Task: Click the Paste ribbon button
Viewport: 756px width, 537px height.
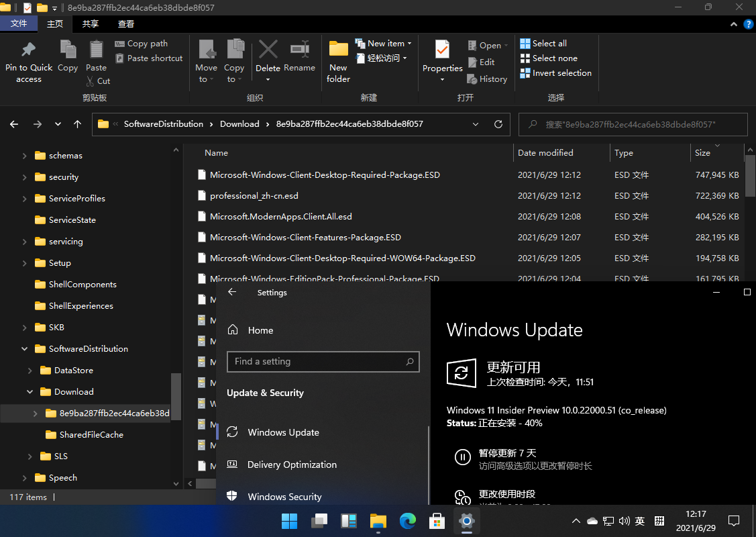Action: [96, 56]
